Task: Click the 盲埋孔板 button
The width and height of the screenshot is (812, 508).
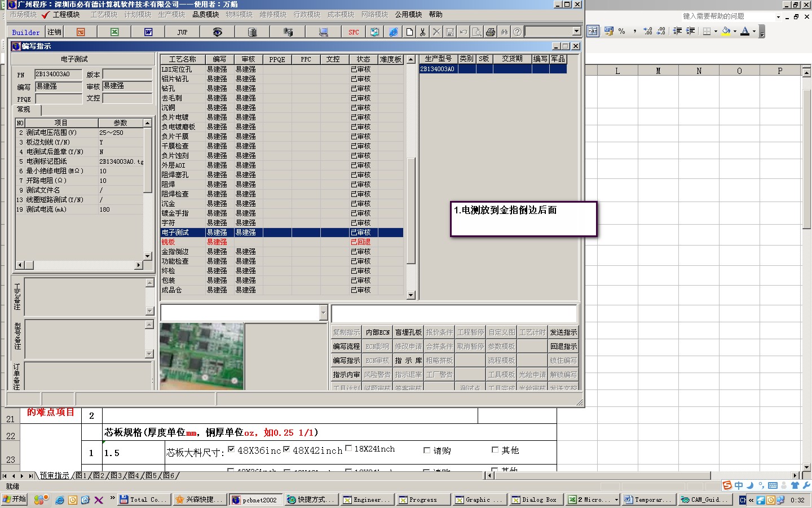Action: click(x=408, y=332)
